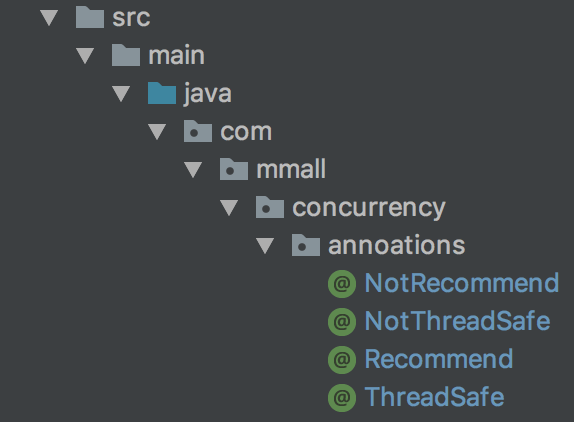Click the ThreadSafe annotation @ icon
The image size is (574, 422).
pos(342,397)
